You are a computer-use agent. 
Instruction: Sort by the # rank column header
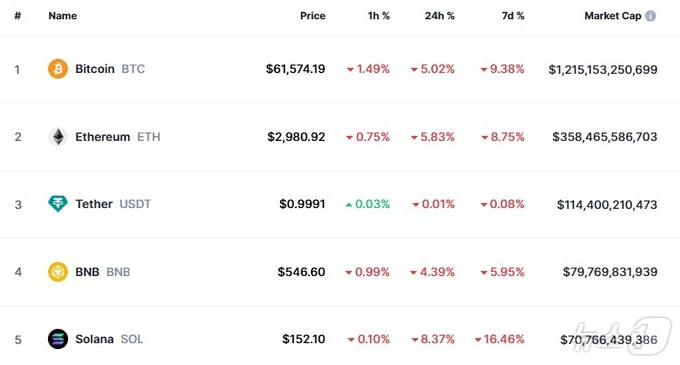click(18, 16)
